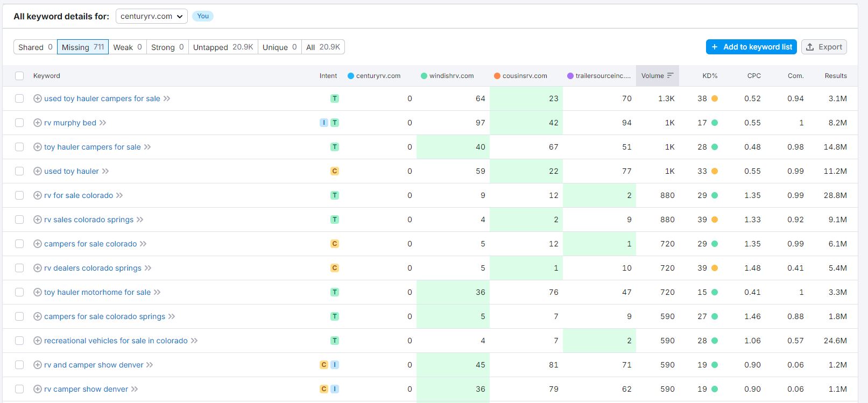Click double-arrow icon after campers for sale colorado
Viewport: 868px width, 403px height.
(x=143, y=244)
